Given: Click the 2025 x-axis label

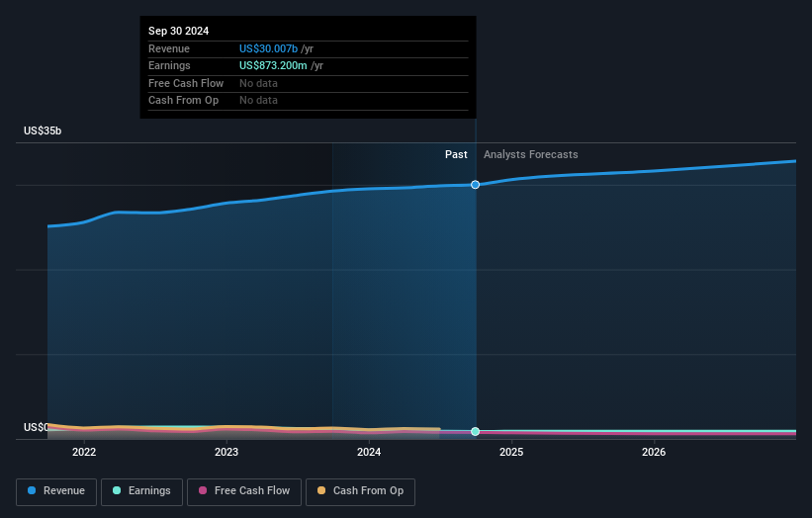Looking at the screenshot, I should point(511,452).
